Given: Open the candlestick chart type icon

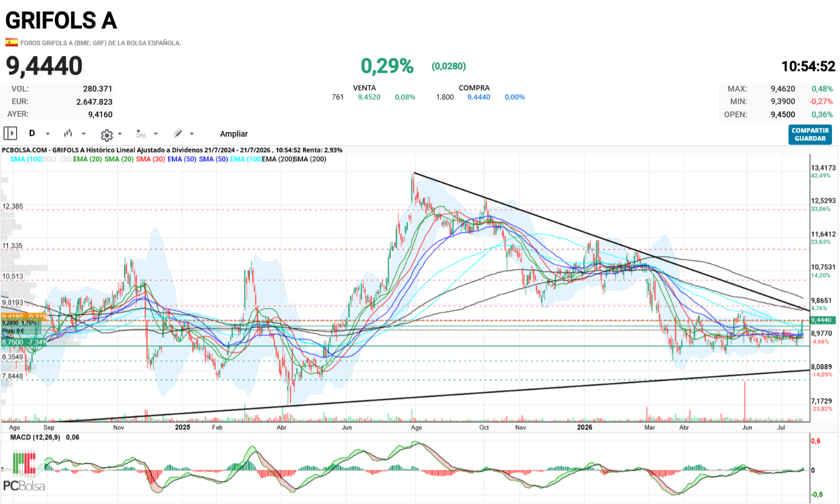Looking at the screenshot, I should tap(68, 133).
